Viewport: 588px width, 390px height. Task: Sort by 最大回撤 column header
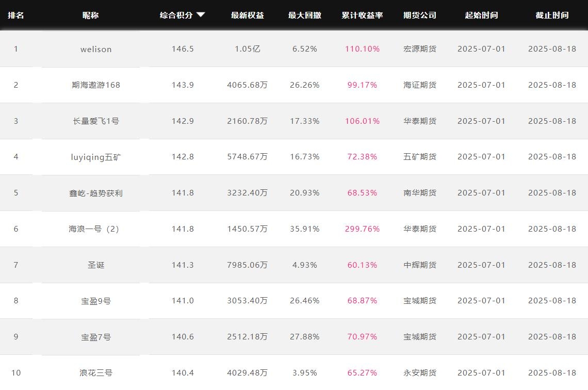(304, 15)
